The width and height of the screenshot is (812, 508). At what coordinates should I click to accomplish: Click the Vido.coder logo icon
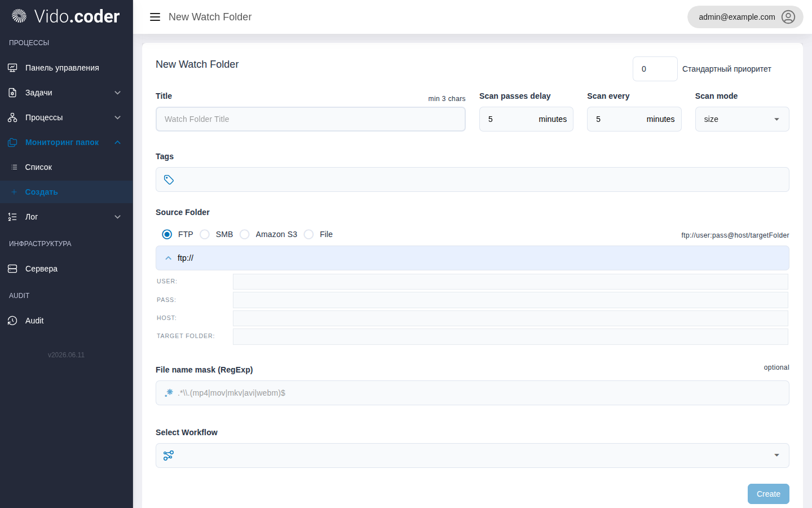tap(19, 16)
